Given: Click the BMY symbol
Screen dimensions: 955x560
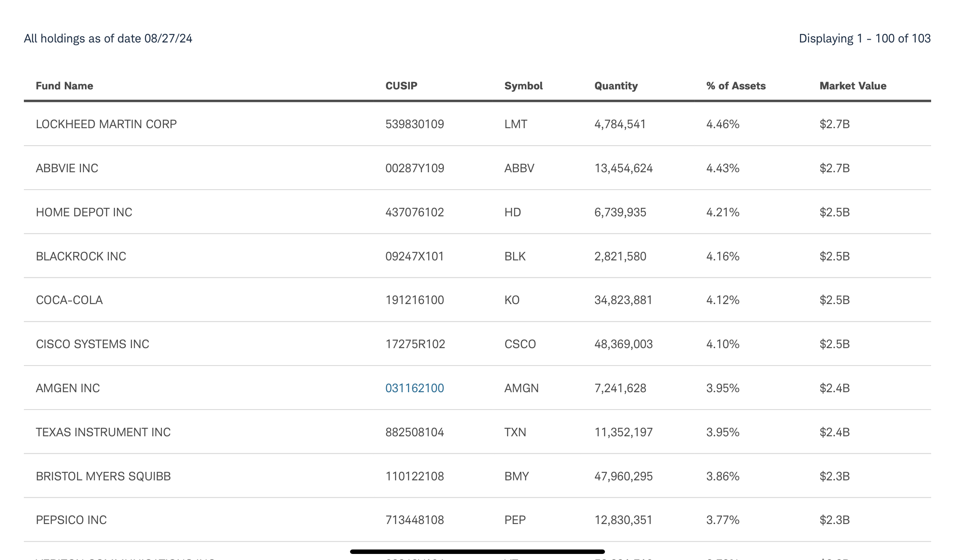Looking at the screenshot, I should [516, 476].
